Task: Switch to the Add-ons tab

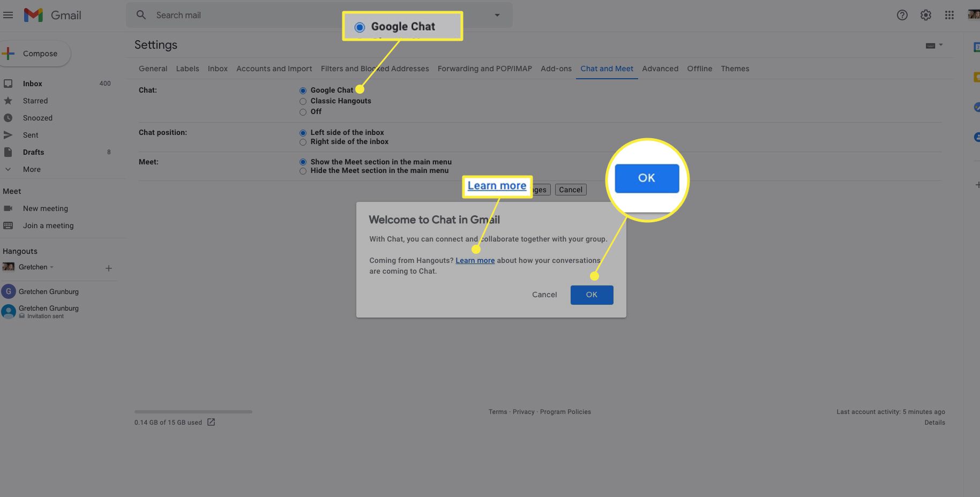Action: coord(556,69)
